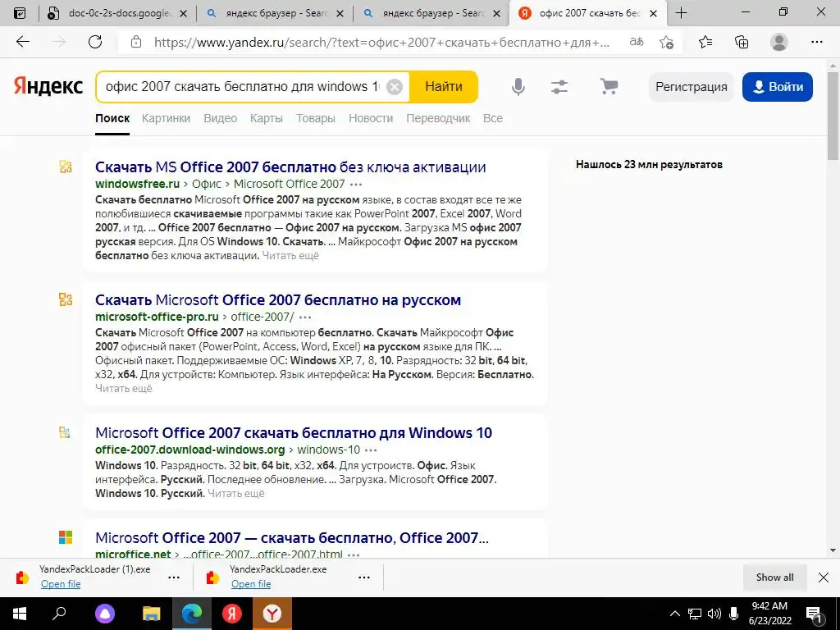Click the Yandex search query input field
840x630 pixels.
pos(242,87)
